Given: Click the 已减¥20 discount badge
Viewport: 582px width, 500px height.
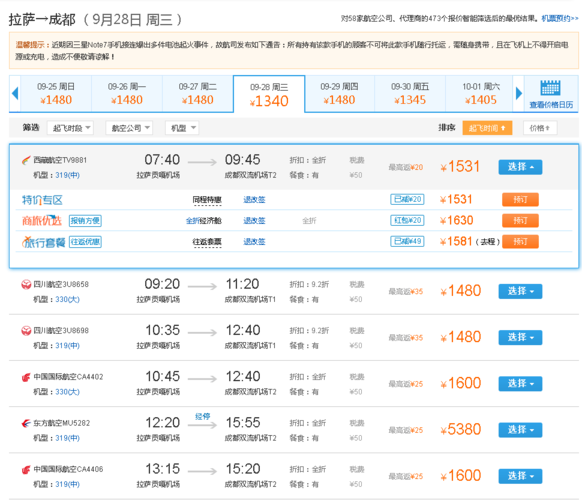Looking at the screenshot, I should coord(407,199).
